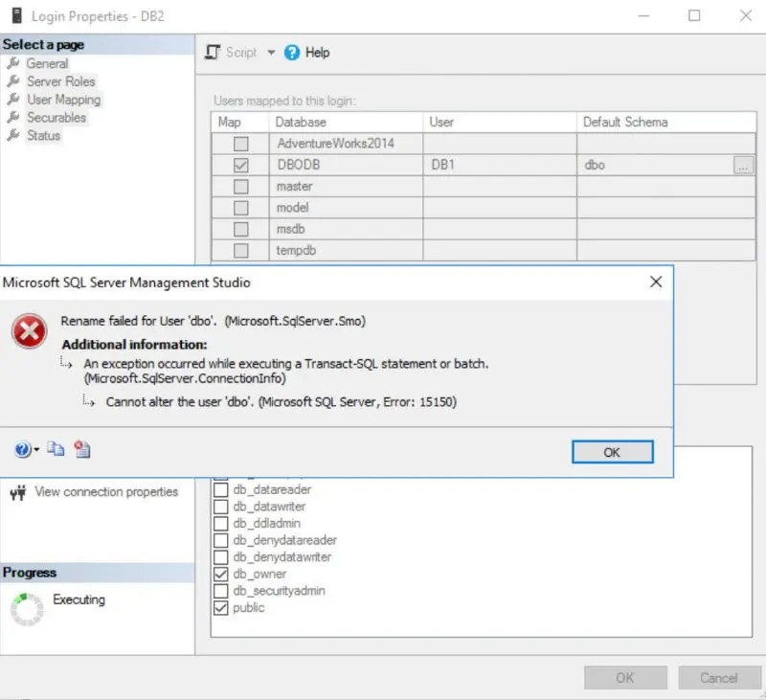Viewport: 766px width, 700px height.
Task: Tick the AdventureWorks2014 map checkbox
Action: click(241, 144)
